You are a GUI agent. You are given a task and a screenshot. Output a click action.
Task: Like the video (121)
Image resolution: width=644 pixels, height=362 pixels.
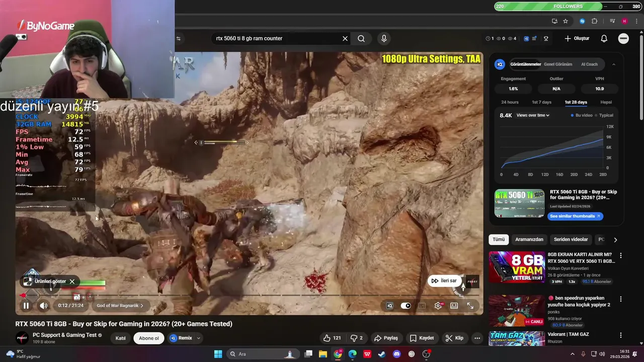pyautogui.click(x=332, y=338)
